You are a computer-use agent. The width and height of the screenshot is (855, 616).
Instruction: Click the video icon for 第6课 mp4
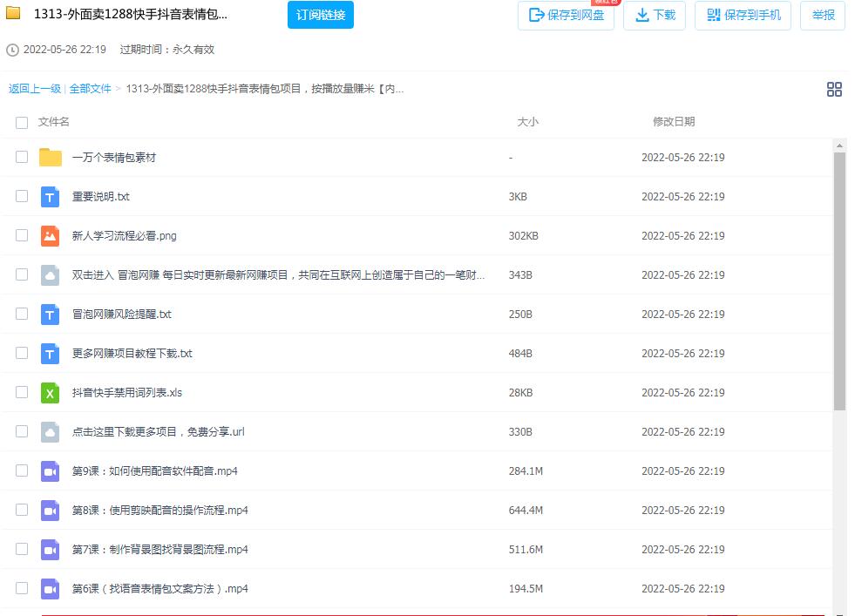click(50, 589)
